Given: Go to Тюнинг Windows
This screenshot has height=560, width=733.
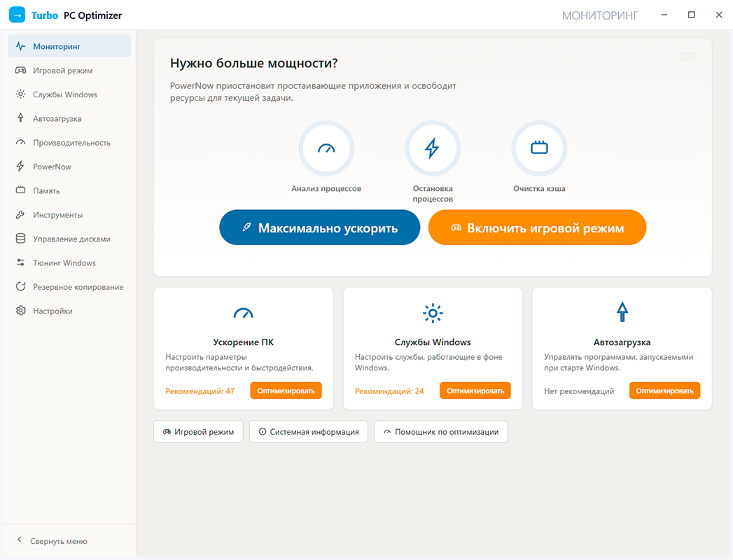Looking at the screenshot, I should pyautogui.click(x=69, y=263).
